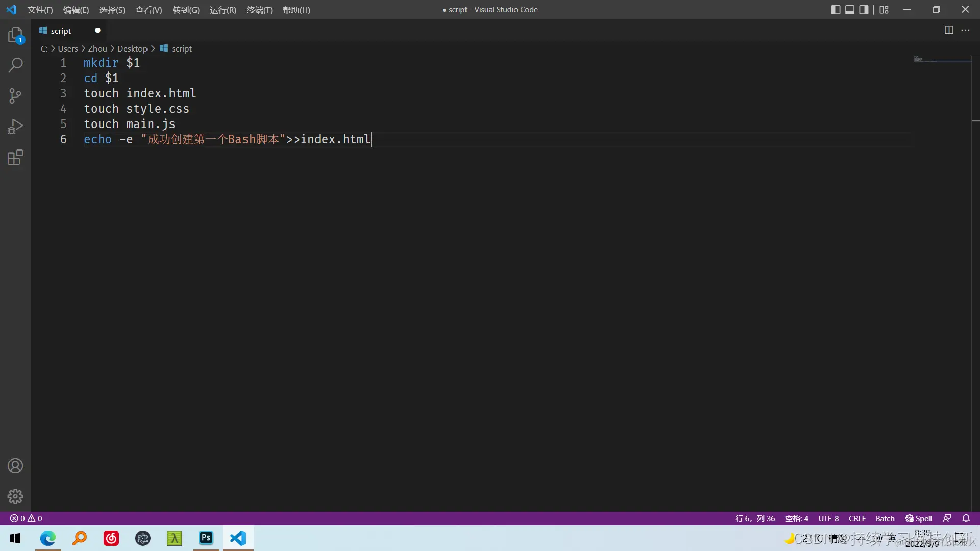Open the CRLF end-of-line selector

point(857,518)
